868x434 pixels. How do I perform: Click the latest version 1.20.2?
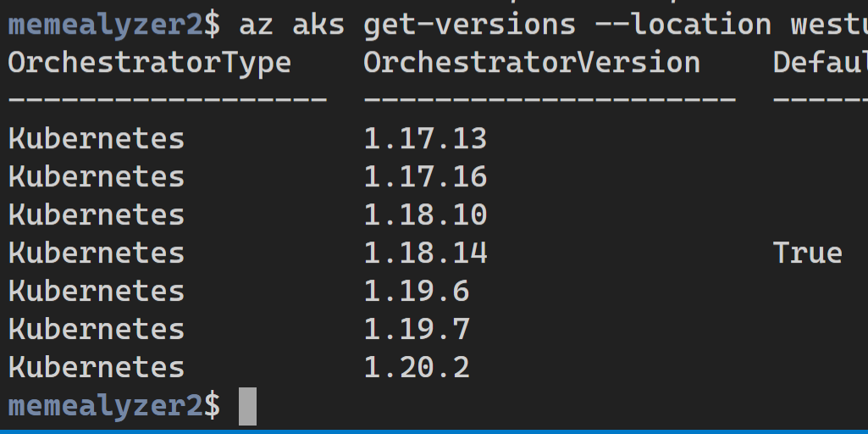(x=417, y=368)
